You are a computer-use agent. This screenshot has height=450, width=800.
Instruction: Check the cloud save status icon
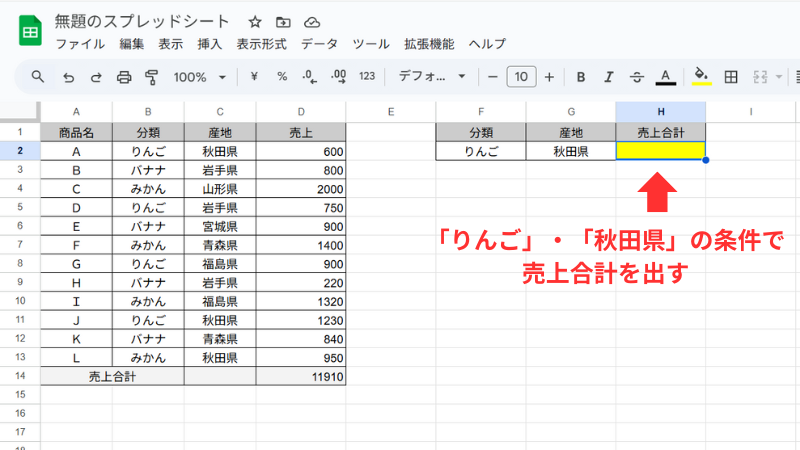[312, 22]
